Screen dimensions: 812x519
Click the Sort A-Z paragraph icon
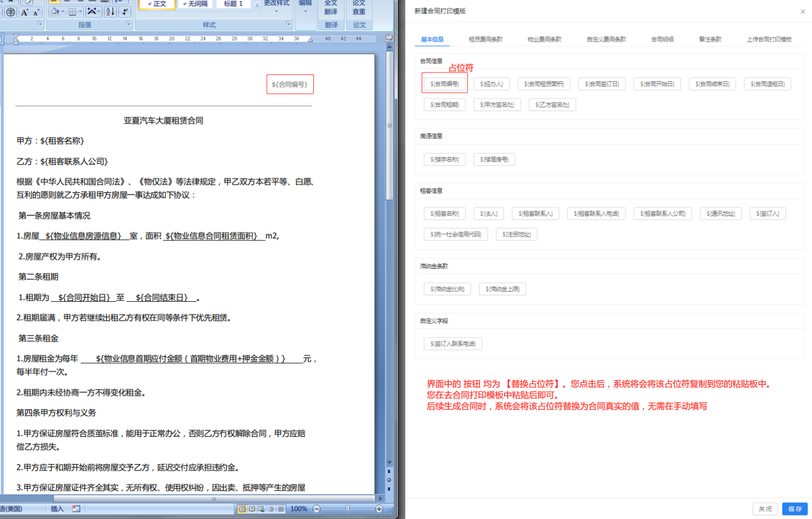pyautogui.click(x=110, y=11)
